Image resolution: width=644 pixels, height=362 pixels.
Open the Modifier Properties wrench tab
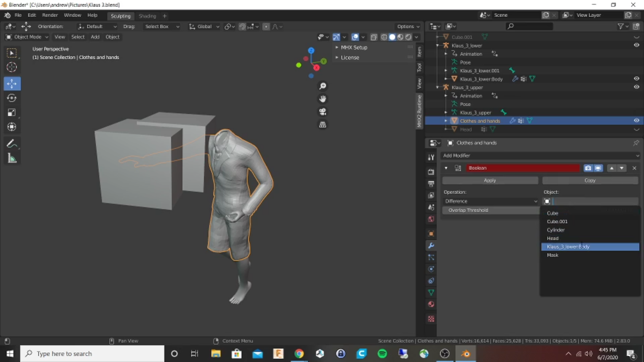(431, 246)
